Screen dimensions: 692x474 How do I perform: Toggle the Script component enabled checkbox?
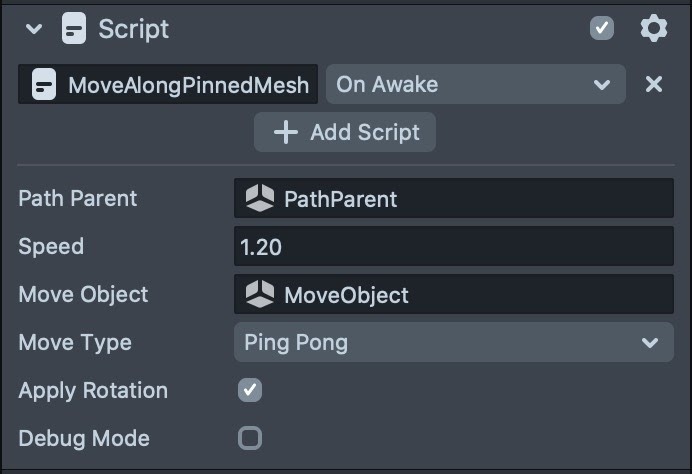tap(602, 28)
